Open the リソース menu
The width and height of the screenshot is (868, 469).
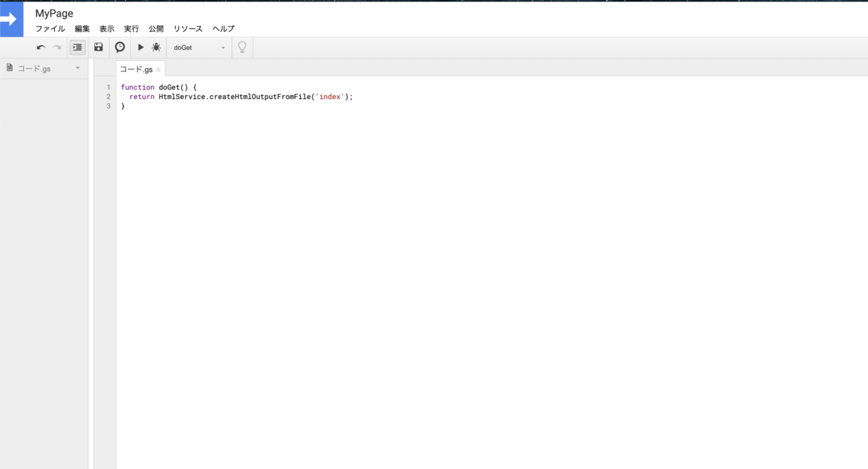coord(188,29)
